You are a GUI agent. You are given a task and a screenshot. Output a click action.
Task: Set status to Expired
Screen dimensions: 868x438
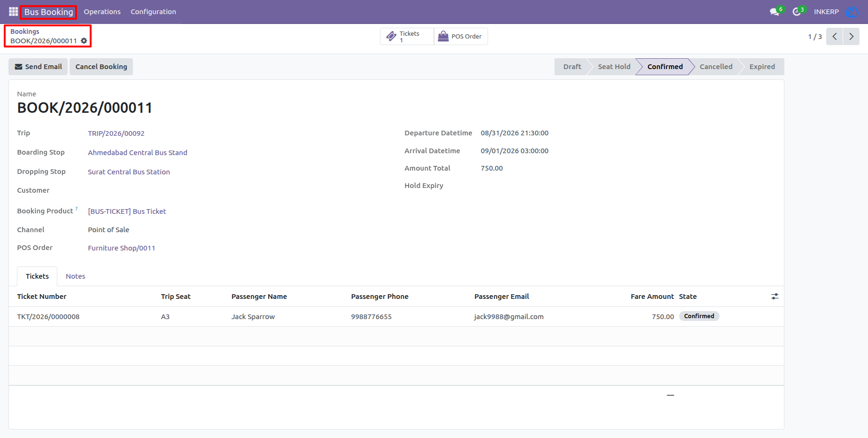point(762,67)
